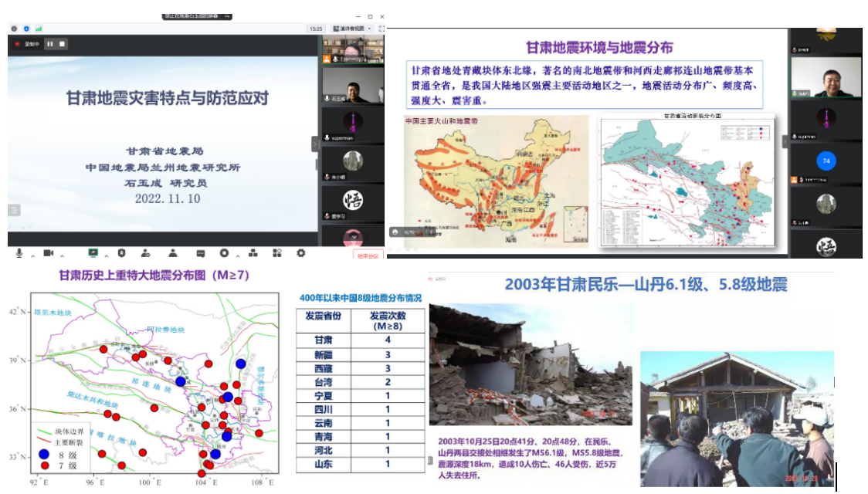Open the apps grid icon
The image size is (868, 494).
[x=276, y=253]
